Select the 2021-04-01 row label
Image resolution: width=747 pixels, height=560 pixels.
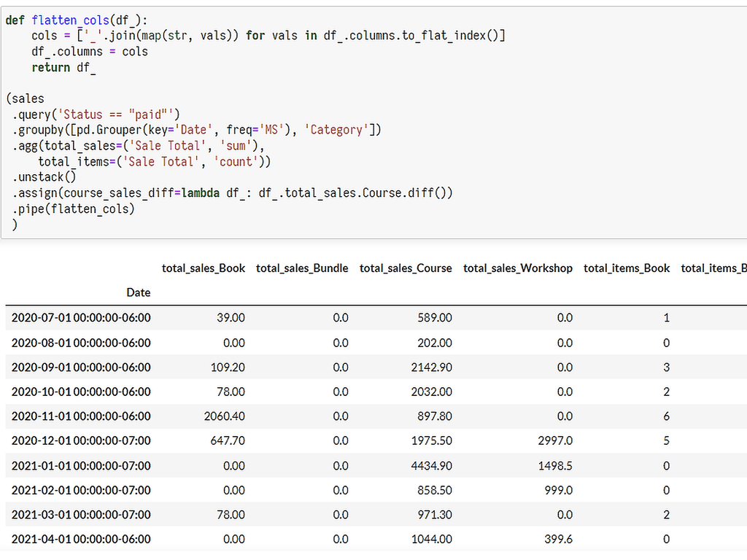point(80,540)
